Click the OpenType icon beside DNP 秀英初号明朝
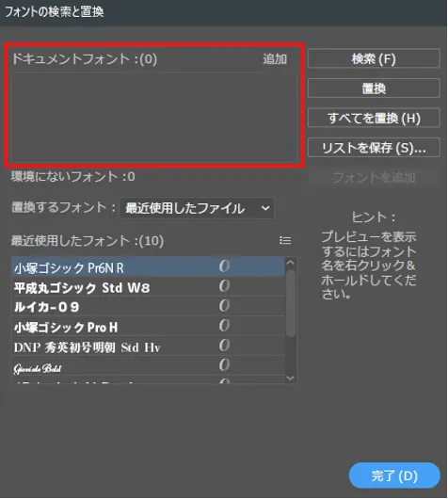The height and width of the screenshot is (499, 448). [224, 346]
